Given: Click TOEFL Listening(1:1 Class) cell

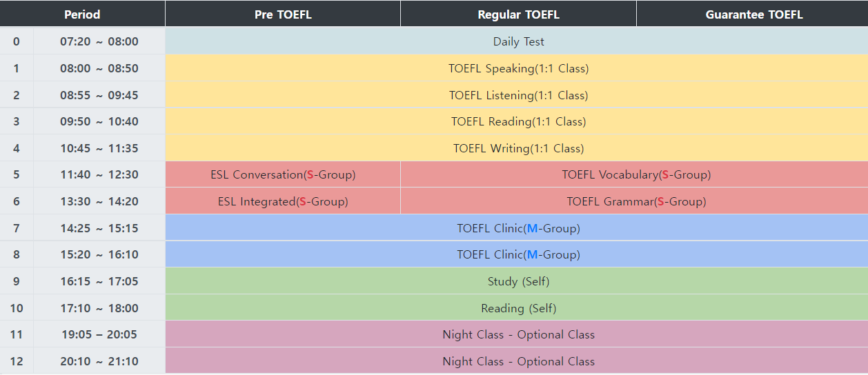Looking at the screenshot, I should click(518, 95).
